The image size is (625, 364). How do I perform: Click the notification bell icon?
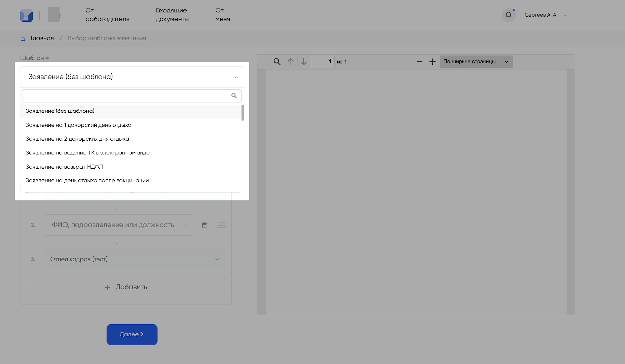pyautogui.click(x=508, y=15)
